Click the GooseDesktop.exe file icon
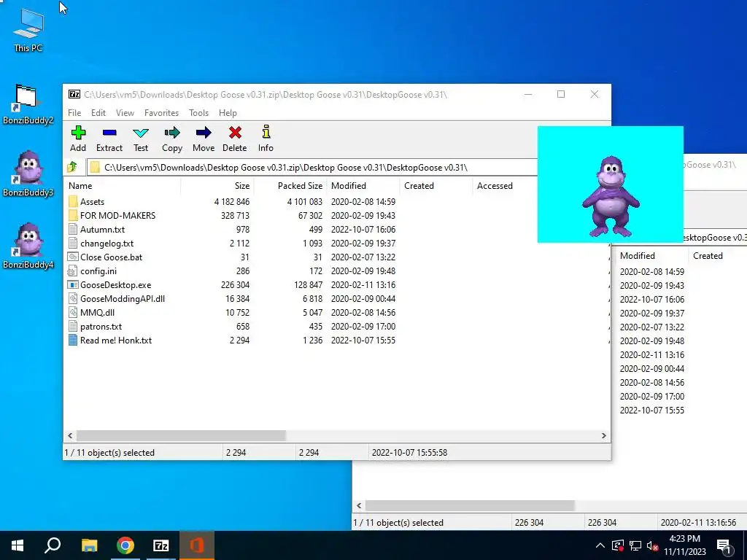The image size is (747, 560). coord(73,285)
